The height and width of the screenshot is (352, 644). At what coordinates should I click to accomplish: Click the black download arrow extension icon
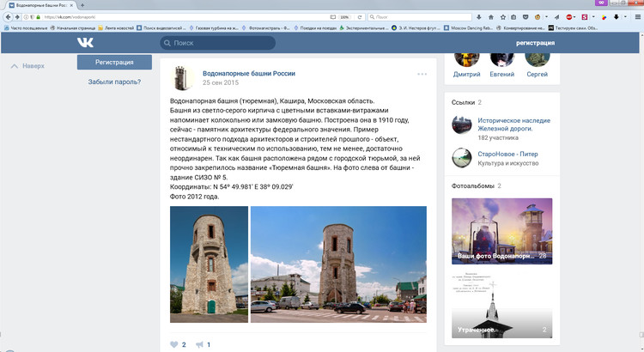(616, 17)
